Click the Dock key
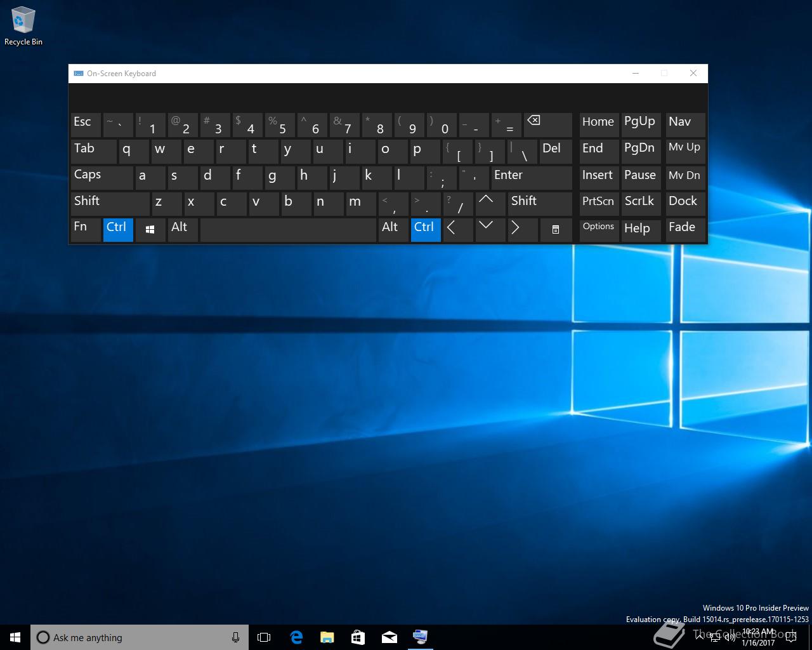 pyautogui.click(x=686, y=204)
